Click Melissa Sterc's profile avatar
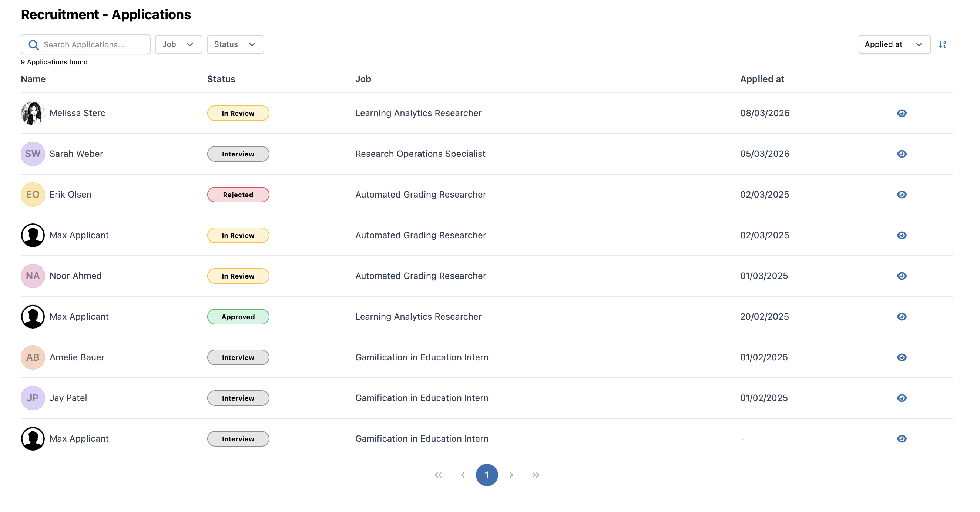The image size is (980, 512). tap(33, 113)
